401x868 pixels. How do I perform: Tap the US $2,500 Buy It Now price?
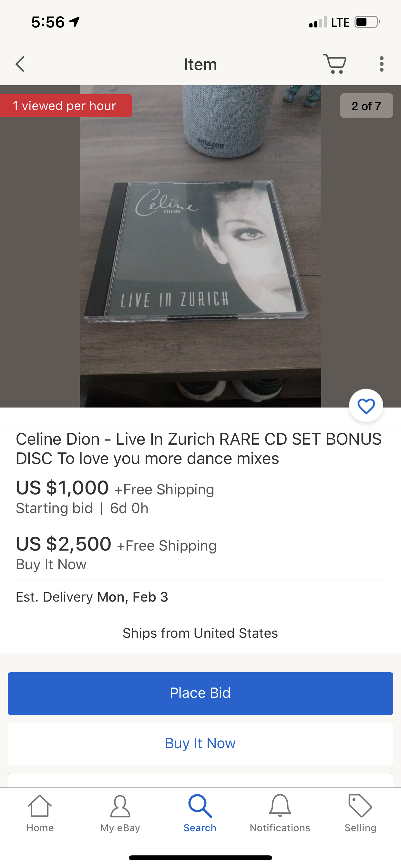tap(63, 544)
